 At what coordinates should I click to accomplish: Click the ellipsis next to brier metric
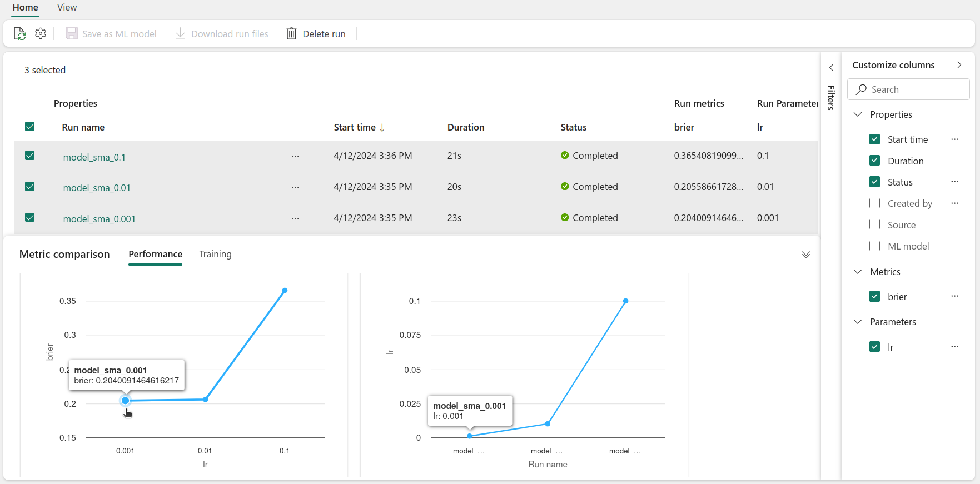pyautogui.click(x=954, y=296)
